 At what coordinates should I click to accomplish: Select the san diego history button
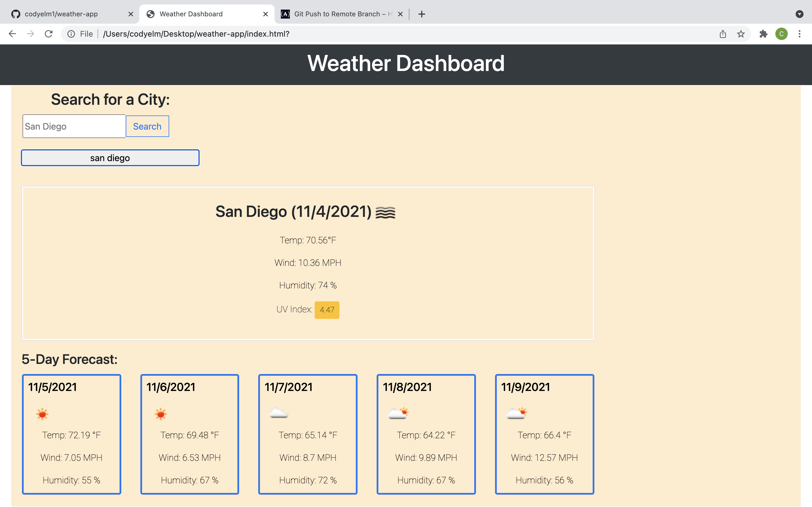pos(110,158)
